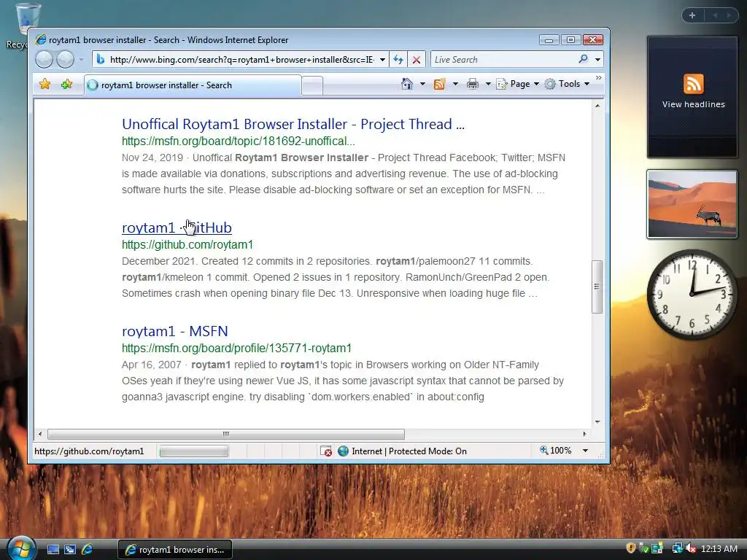747x560 pixels.
Task: Click the Home toolbar icon
Action: 407,84
